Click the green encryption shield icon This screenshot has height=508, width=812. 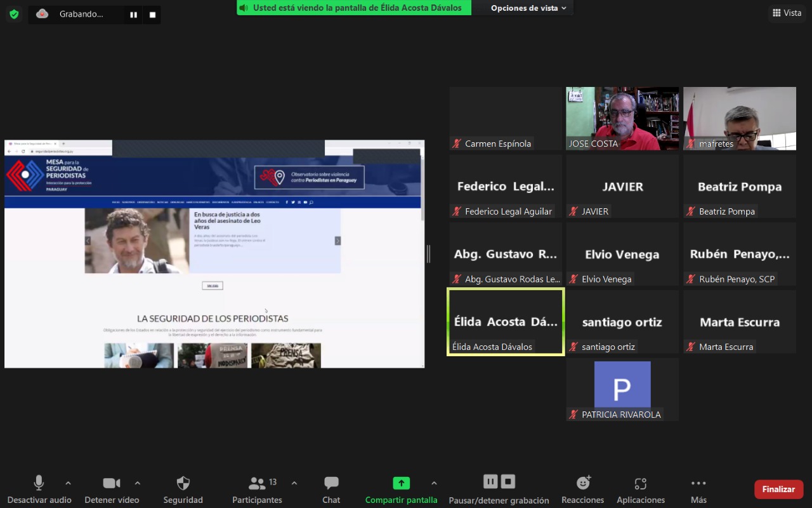coord(14,14)
